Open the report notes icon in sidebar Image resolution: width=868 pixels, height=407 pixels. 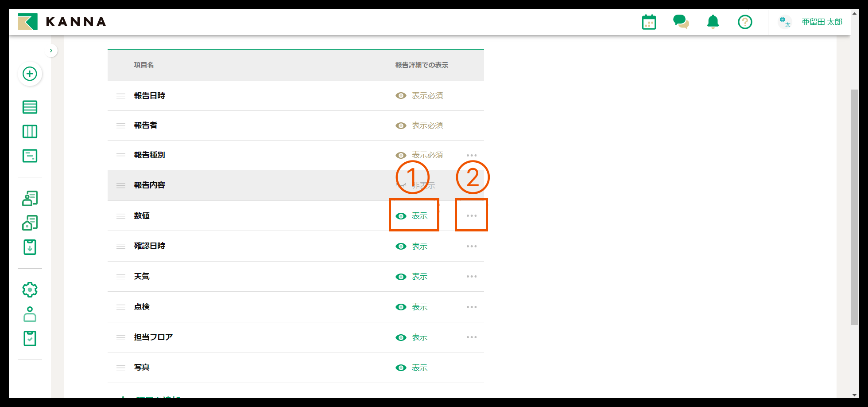30,156
